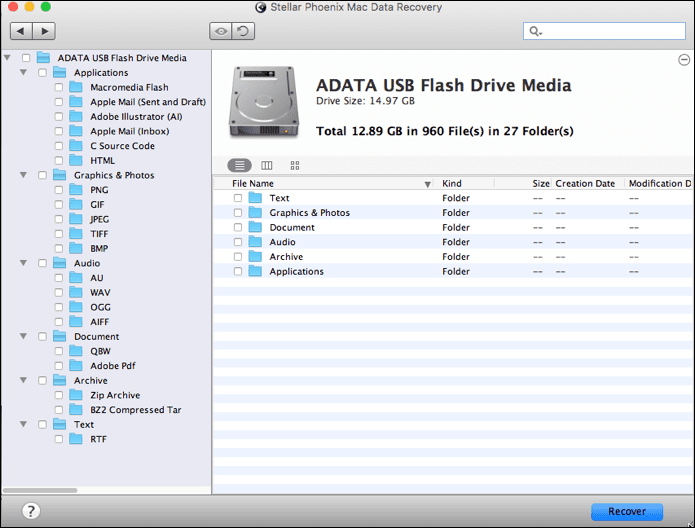Click the Macromedia Flash folder icon in tree
This screenshot has height=528, width=695.
[x=76, y=87]
